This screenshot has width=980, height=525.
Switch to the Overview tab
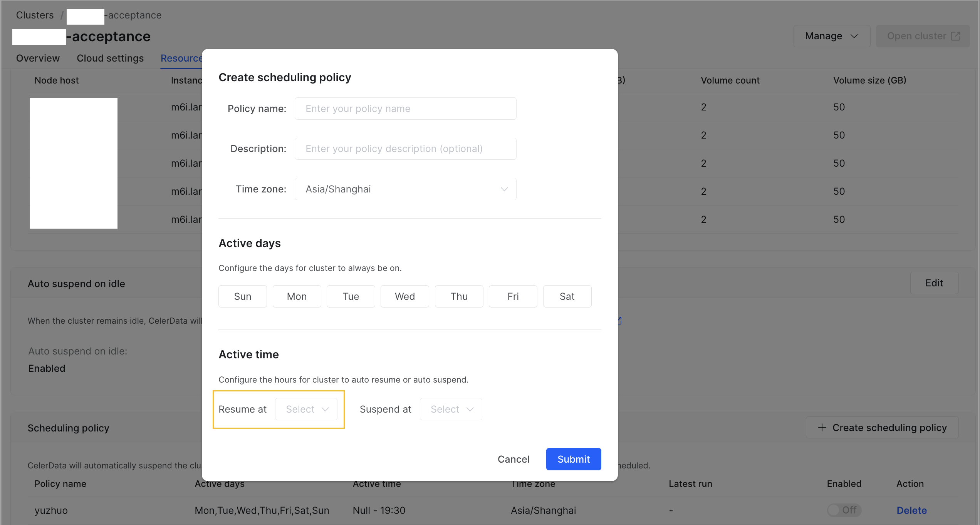[x=37, y=58]
